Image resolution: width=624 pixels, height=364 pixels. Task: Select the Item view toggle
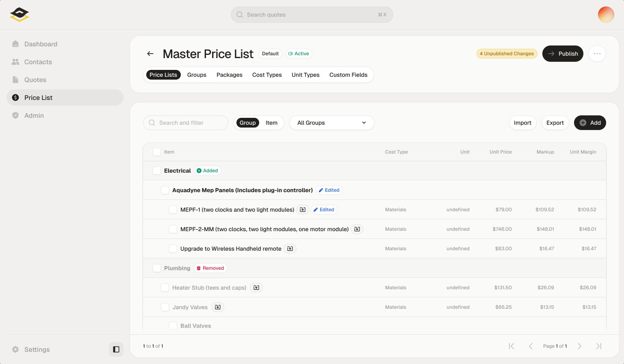271,123
